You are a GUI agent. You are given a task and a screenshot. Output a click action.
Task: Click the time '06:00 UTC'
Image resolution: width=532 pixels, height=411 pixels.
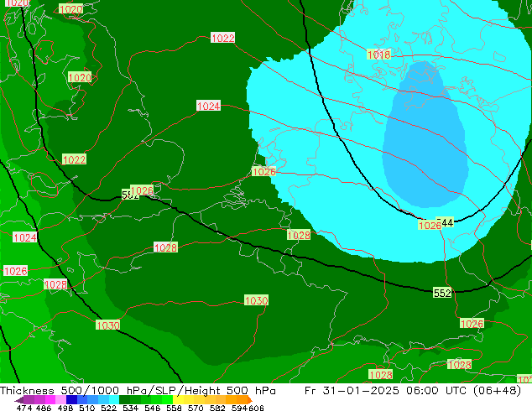click(436, 390)
